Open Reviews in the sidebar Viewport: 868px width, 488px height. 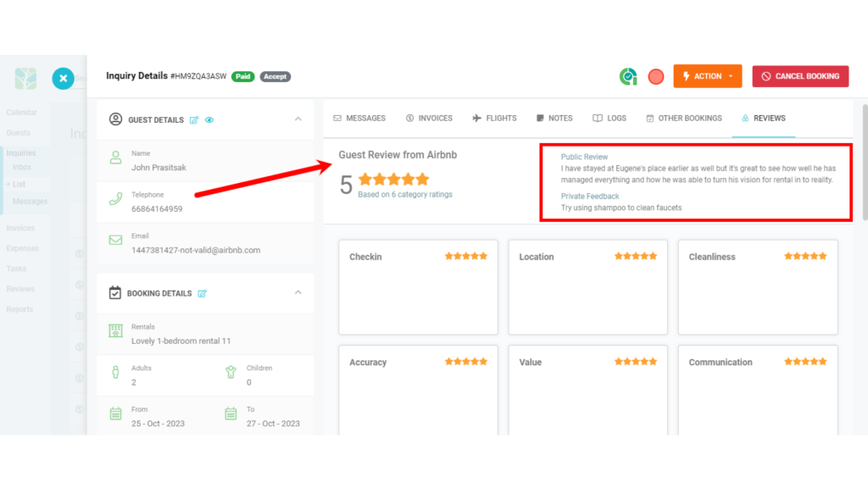click(x=20, y=289)
